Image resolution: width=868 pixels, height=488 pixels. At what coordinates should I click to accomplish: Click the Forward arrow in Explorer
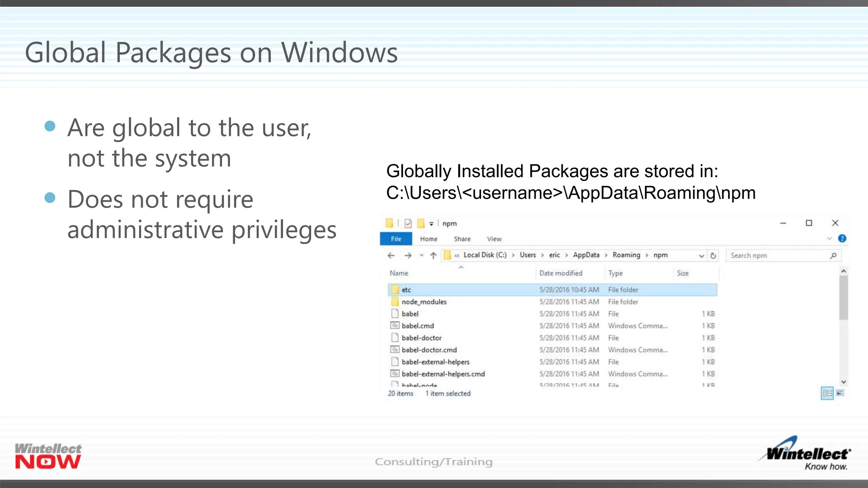pyautogui.click(x=408, y=255)
